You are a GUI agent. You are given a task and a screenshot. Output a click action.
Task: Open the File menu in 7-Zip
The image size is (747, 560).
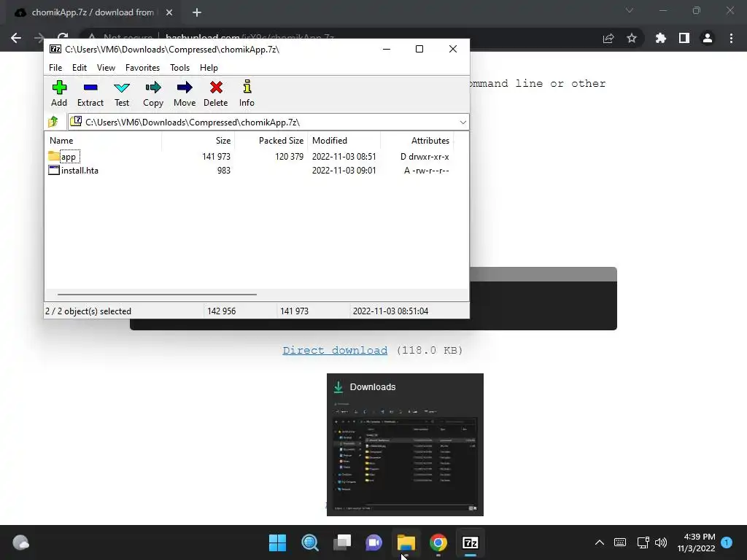coord(55,68)
